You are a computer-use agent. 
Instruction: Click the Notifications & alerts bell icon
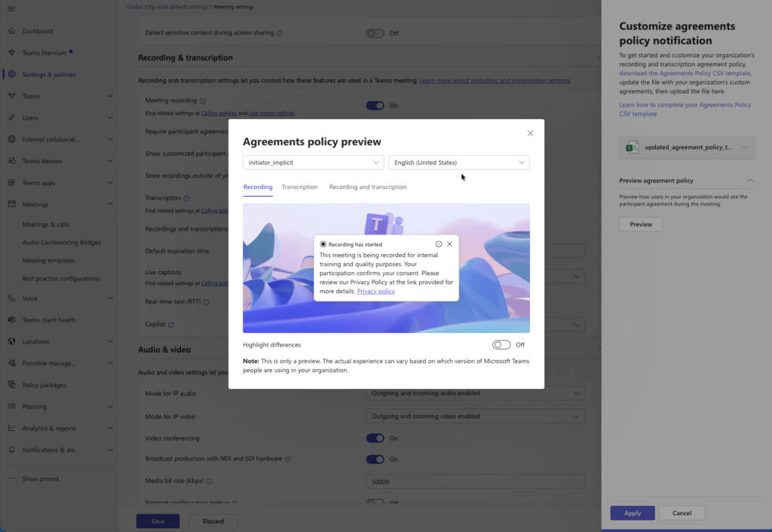tap(12, 450)
